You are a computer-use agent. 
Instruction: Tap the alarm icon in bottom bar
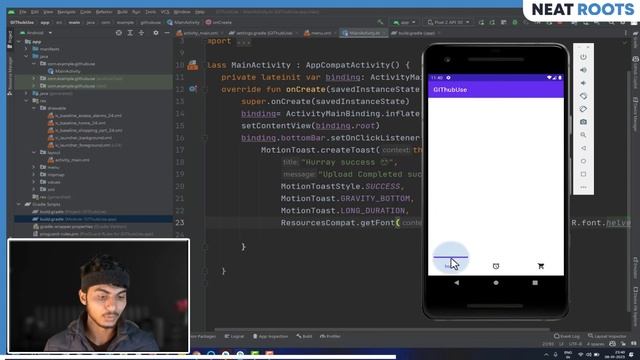pos(496,266)
